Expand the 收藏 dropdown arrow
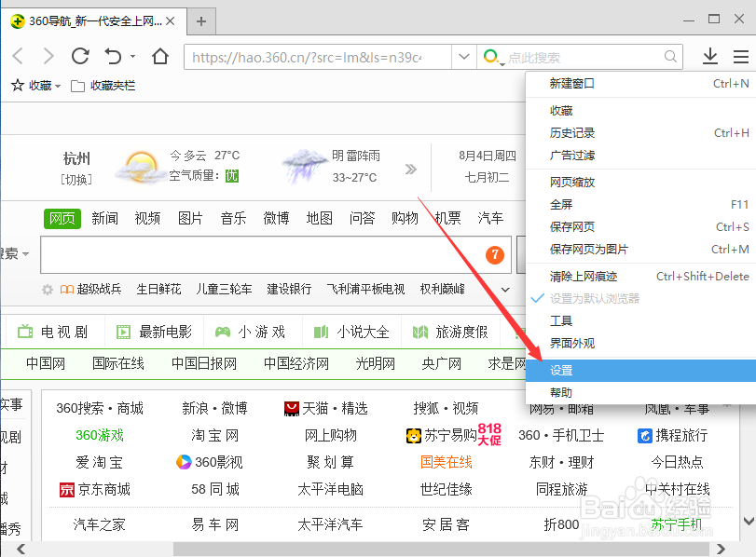Viewport: 756px width, 557px height. (58, 87)
